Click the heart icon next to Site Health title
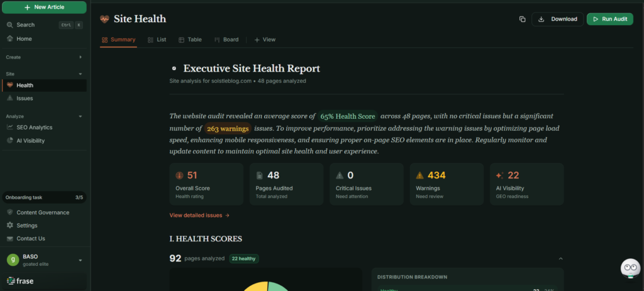Screen dimensions: 644x291 [x=104, y=19]
